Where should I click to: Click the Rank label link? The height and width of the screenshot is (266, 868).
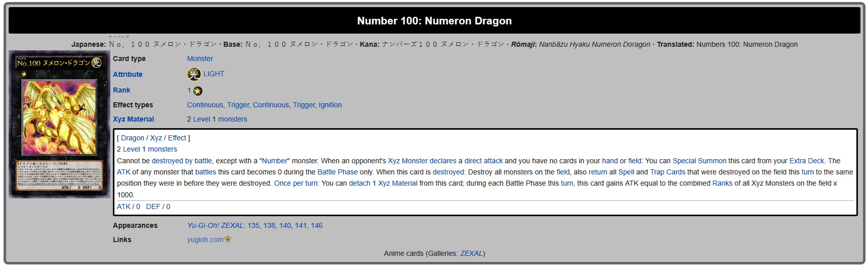coord(122,90)
